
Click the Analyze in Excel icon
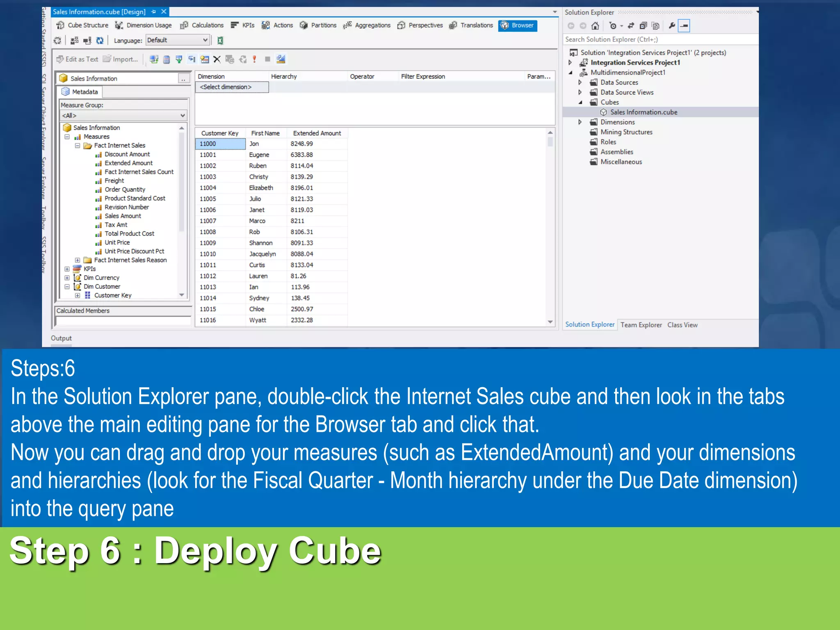(220, 41)
